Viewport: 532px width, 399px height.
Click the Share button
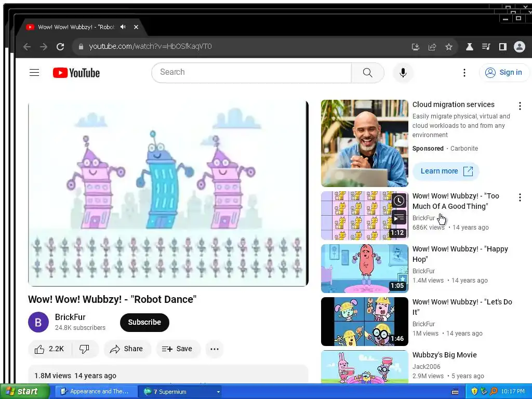(127, 349)
